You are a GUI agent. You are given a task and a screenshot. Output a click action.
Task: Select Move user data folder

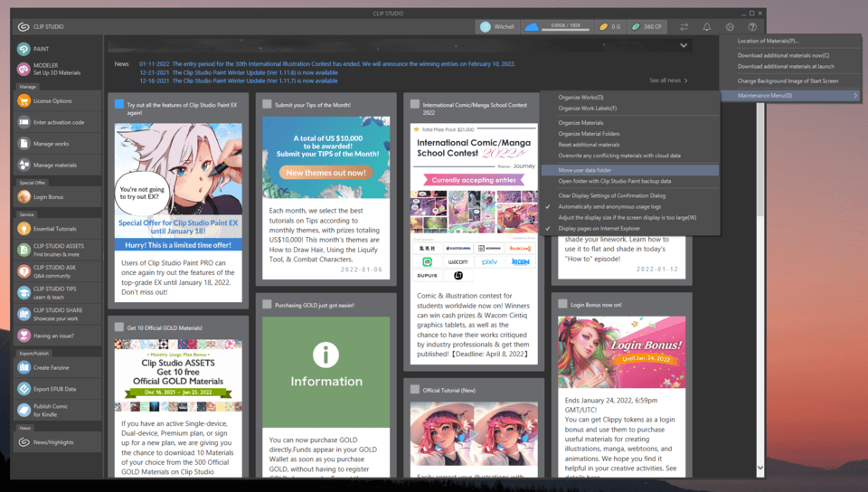tap(630, 170)
